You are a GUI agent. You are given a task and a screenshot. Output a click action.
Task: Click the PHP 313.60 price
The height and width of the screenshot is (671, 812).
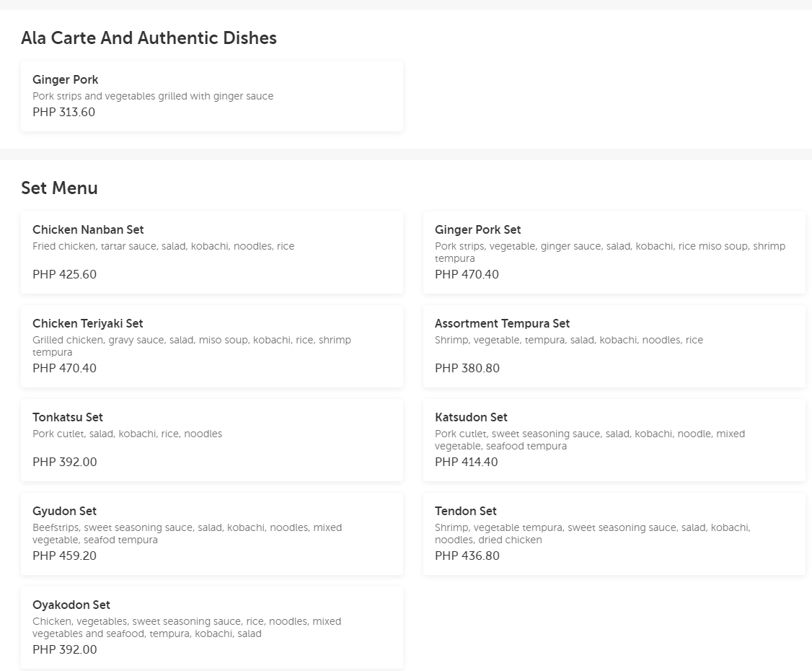63,113
